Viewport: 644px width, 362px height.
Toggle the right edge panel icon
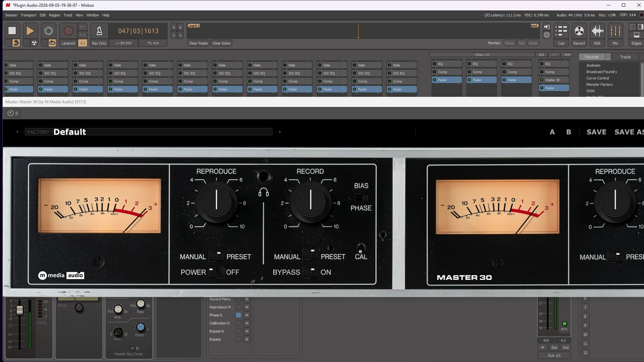(x=640, y=27)
